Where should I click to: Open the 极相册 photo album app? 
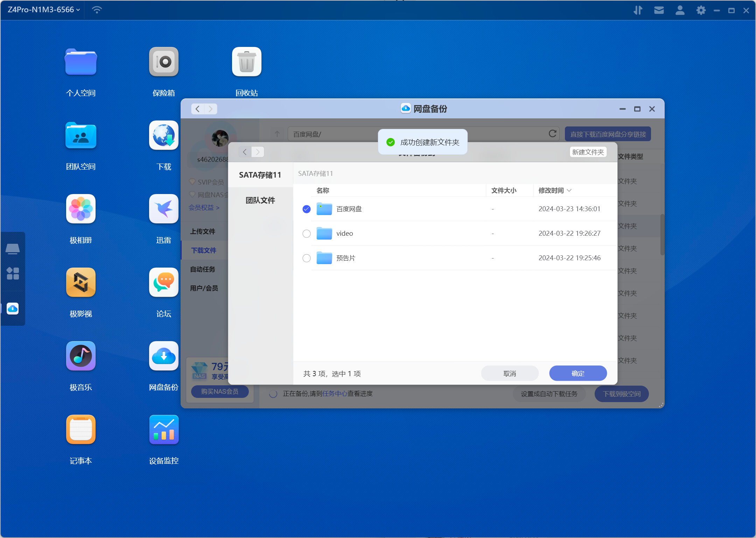point(80,209)
